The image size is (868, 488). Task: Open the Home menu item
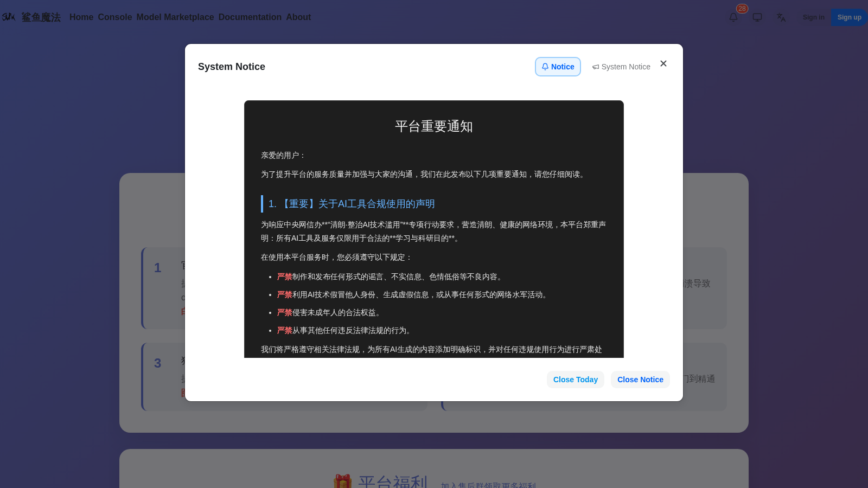[x=81, y=17]
